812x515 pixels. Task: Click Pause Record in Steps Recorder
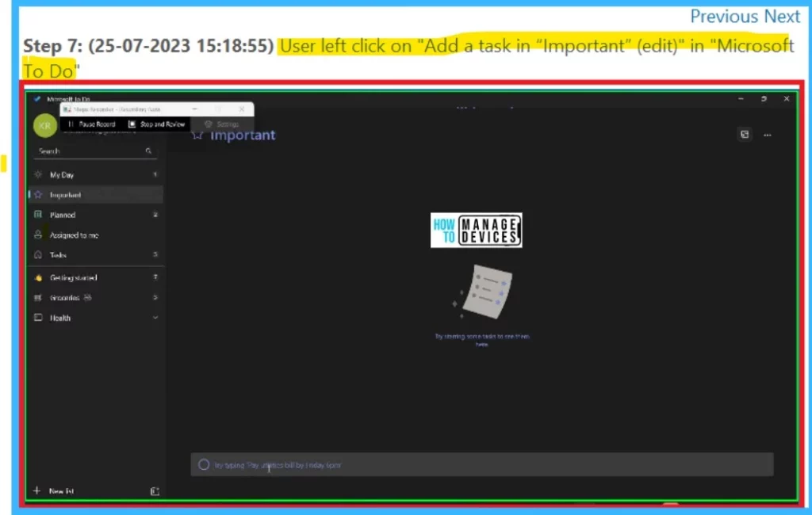point(92,124)
